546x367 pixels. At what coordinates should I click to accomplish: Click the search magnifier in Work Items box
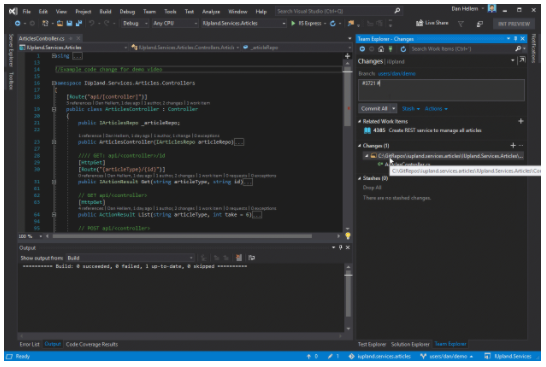518,49
